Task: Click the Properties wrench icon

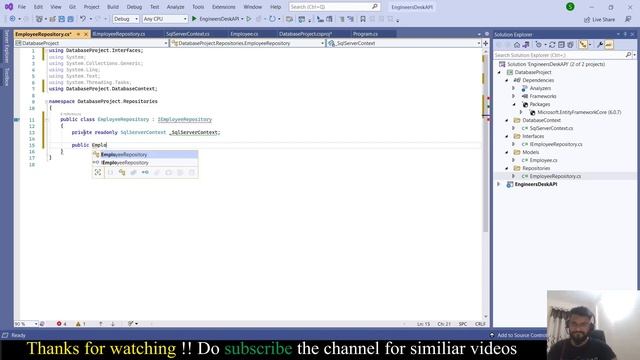Action: click(x=600, y=44)
